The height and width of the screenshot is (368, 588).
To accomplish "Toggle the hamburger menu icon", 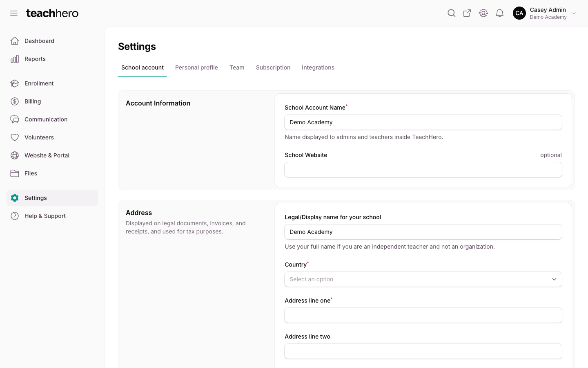I will click(x=14, y=13).
